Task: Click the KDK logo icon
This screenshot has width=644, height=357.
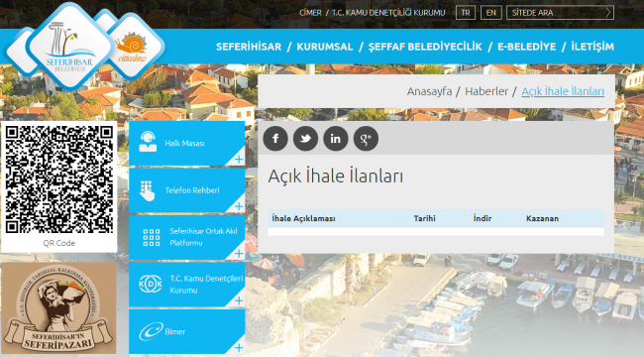Action: click(151, 285)
